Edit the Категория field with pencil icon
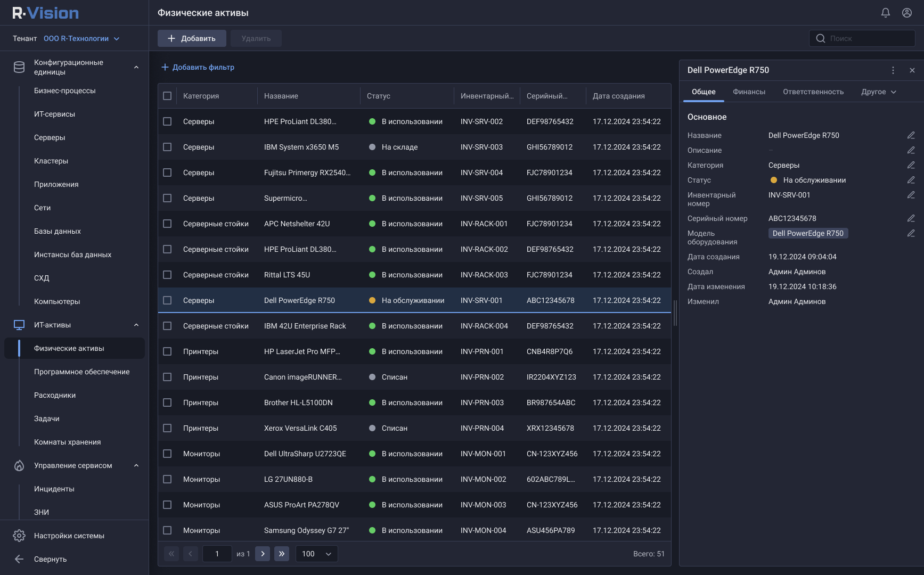The height and width of the screenshot is (575, 924). click(x=911, y=165)
